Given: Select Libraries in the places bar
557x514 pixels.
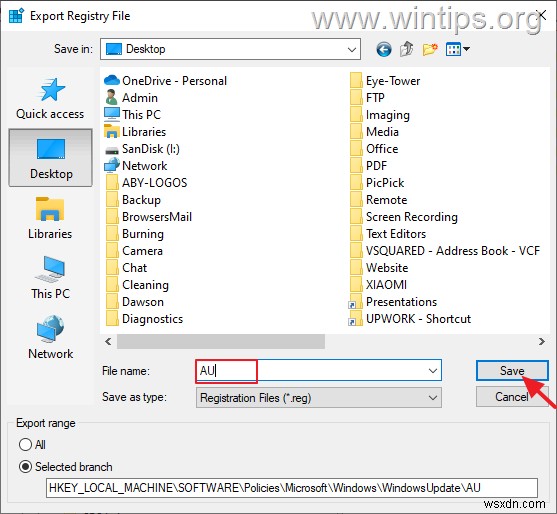Looking at the screenshot, I should [x=50, y=218].
